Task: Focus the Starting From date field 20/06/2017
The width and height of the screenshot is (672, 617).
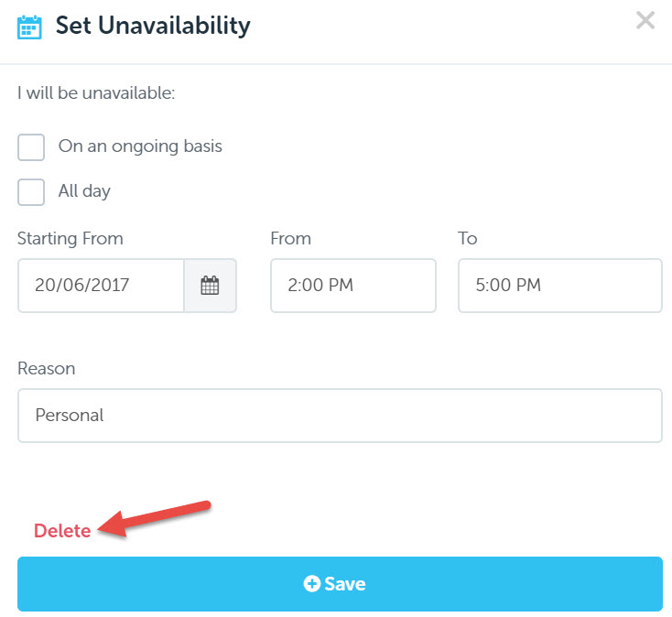Action: click(x=101, y=286)
